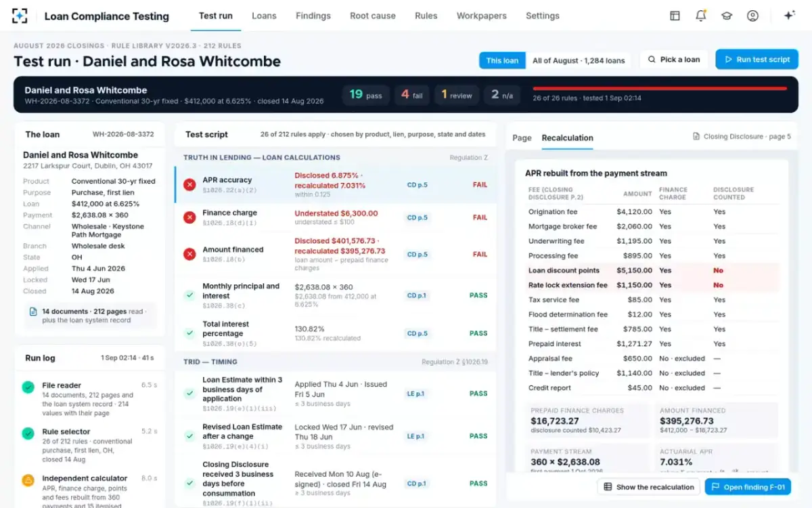Click the red rules-tested progress bar

(660, 88)
